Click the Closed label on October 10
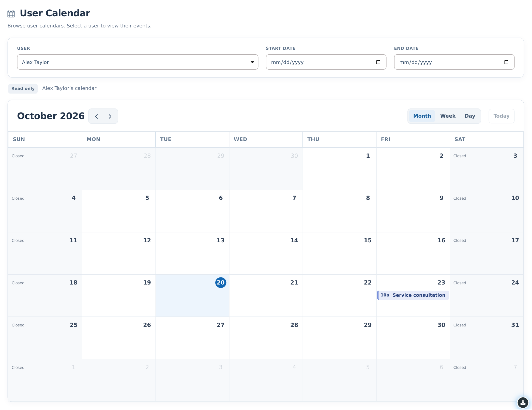This screenshot has height=410, width=532. point(460,198)
